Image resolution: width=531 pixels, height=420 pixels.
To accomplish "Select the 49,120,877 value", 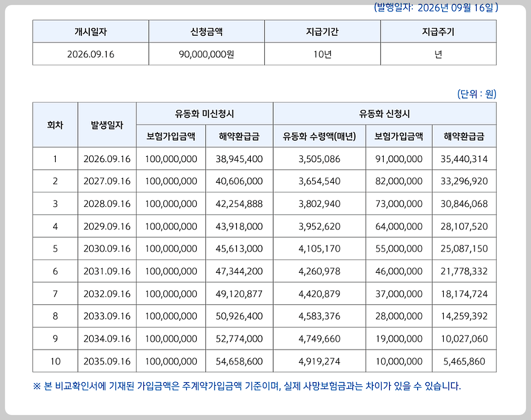I will [239, 294].
